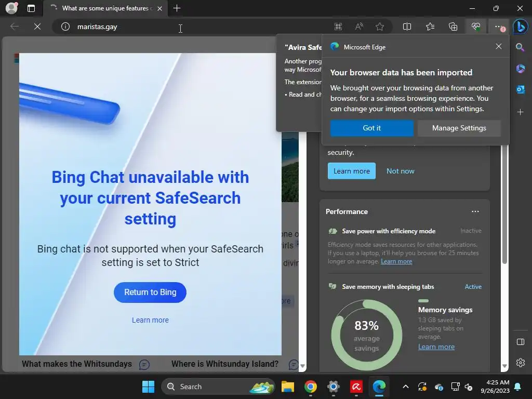
Task: Open Settings from taskbar
Action: click(x=333, y=387)
